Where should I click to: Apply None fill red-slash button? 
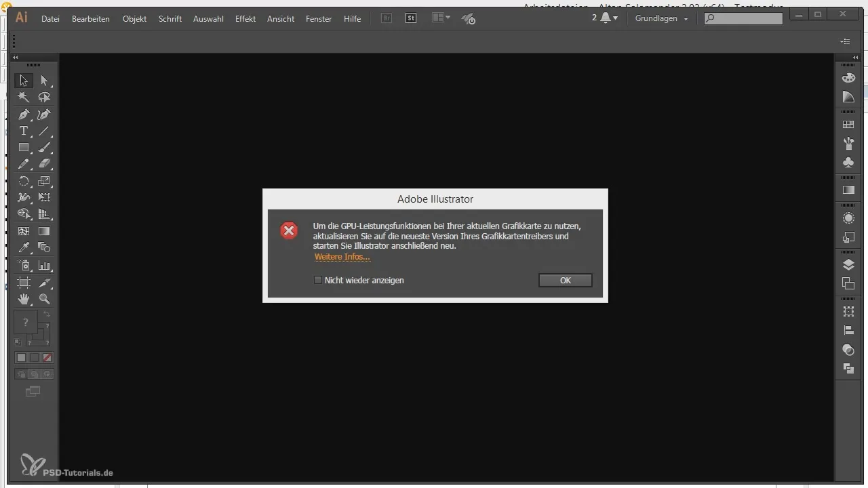click(47, 357)
